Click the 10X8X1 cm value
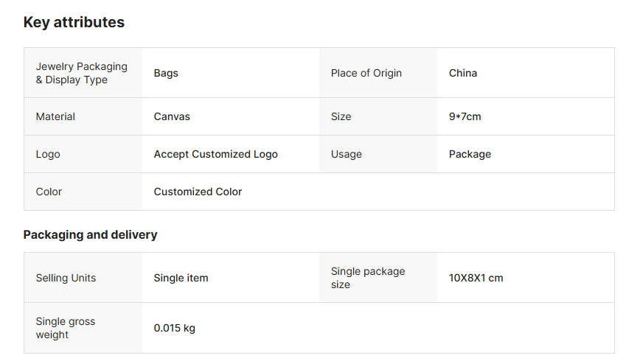Screen dimensions: 626x364 coord(476,278)
